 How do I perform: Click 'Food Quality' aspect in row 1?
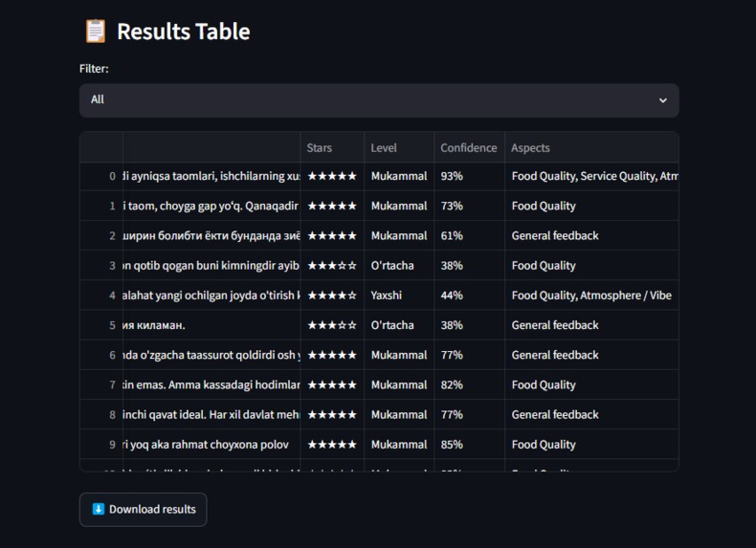591,207
